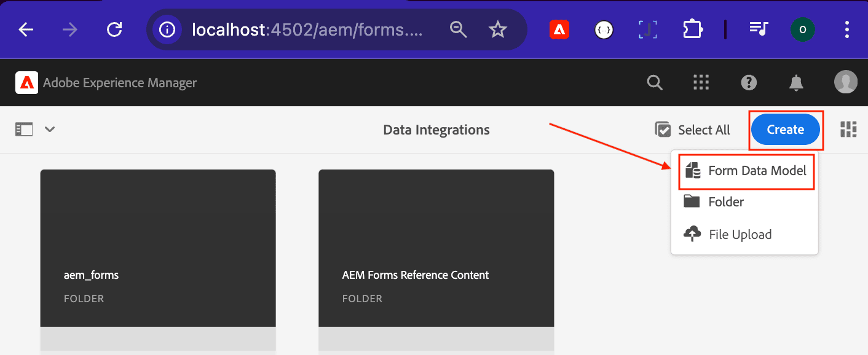The height and width of the screenshot is (355, 868).
Task: Open the AEM notifications bell
Action: (796, 82)
